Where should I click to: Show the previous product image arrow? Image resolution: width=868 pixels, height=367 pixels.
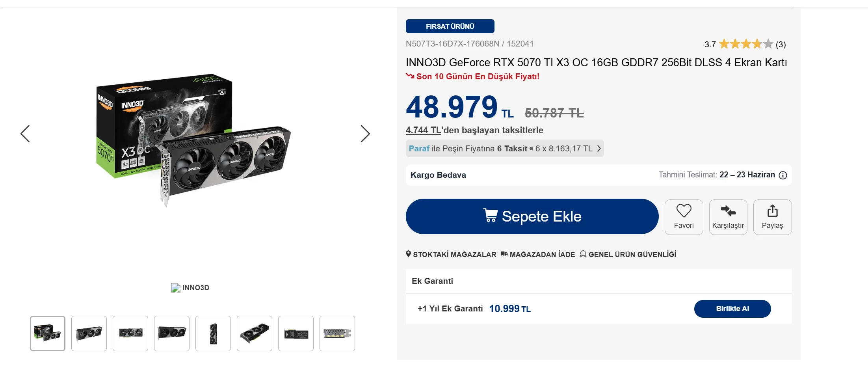(25, 134)
